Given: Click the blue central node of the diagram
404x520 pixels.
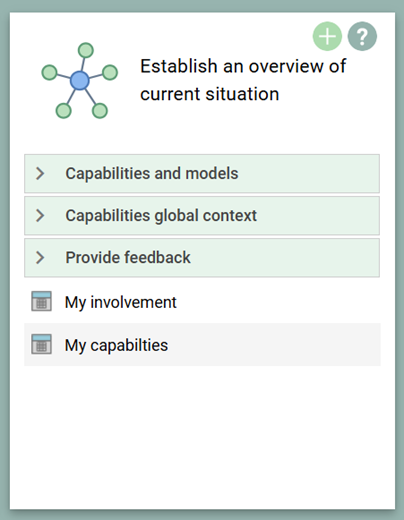Looking at the screenshot, I should (x=80, y=81).
